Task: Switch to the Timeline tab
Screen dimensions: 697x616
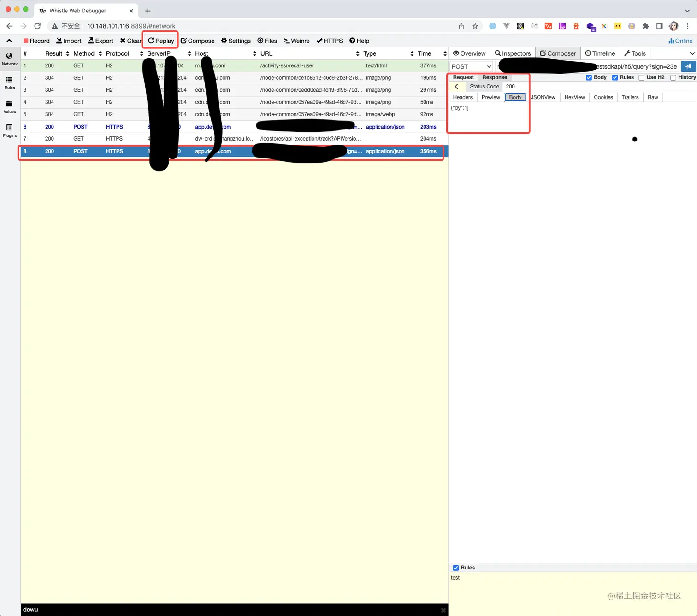Action: pos(600,53)
